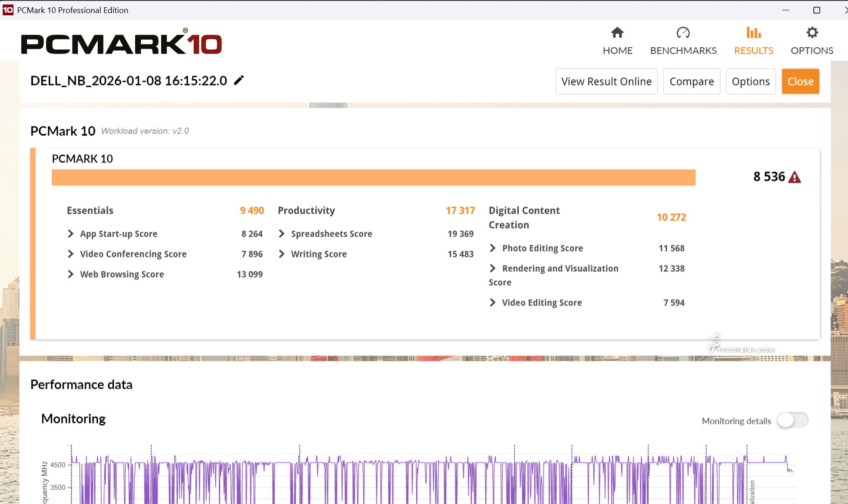Close the result with orange Close button
Image resolution: width=848 pixels, height=504 pixels.
[x=800, y=81]
